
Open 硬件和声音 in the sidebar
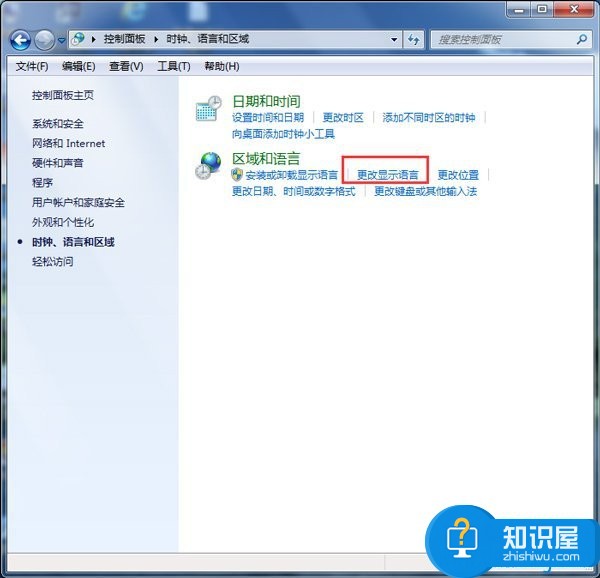pos(58,163)
